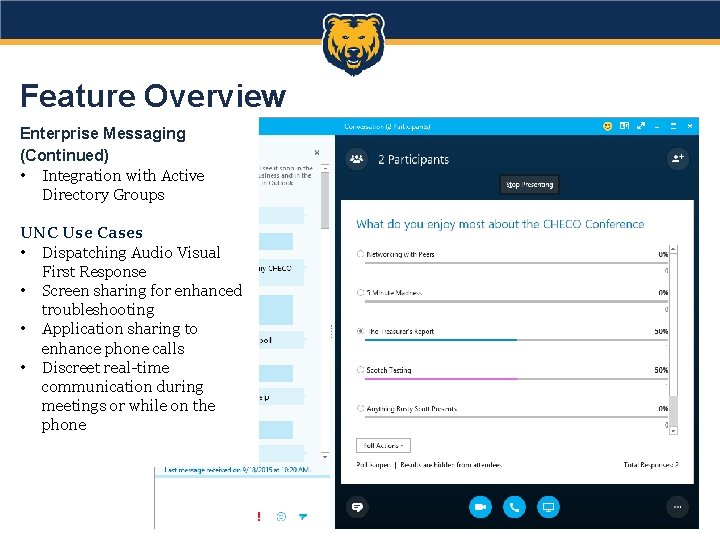Select The Treasurer's Report poll option
The image size is (720, 540).
(x=360, y=331)
